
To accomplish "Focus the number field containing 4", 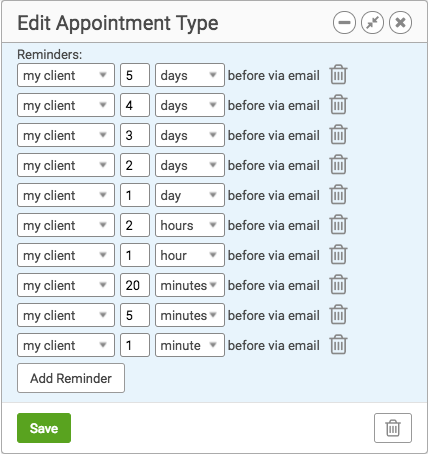I will (x=135, y=105).
